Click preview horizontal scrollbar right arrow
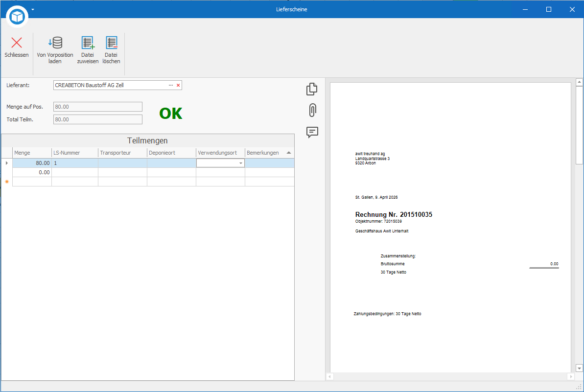 click(x=571, y=377)
